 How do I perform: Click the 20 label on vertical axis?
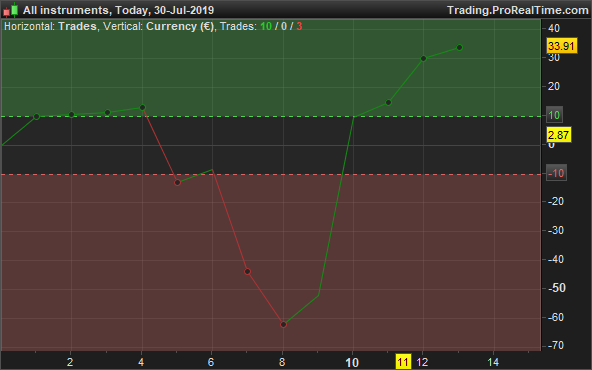coord(554,86)
